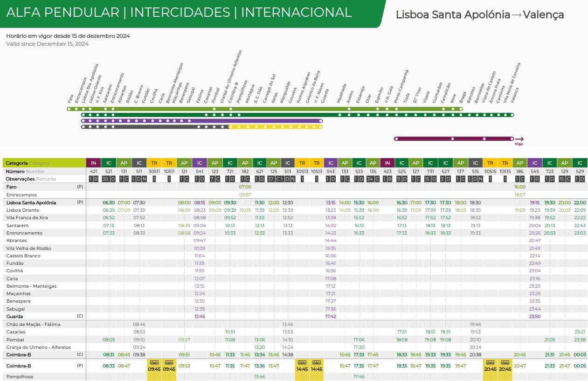This screenshot has width=588, height=381.
Task: Click the IN category badge above train 421
Action: 94,163
